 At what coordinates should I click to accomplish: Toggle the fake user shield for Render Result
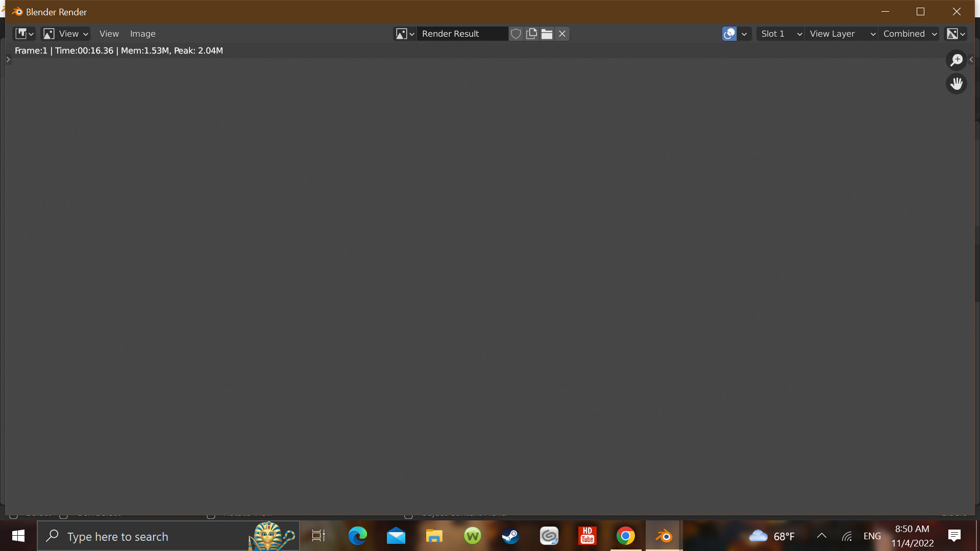tap(516, 34)
